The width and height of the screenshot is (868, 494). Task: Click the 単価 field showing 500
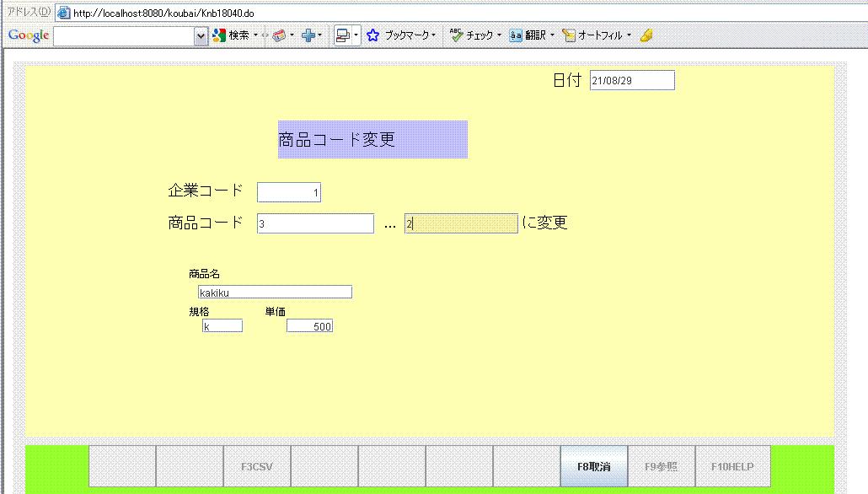(309, 325)
